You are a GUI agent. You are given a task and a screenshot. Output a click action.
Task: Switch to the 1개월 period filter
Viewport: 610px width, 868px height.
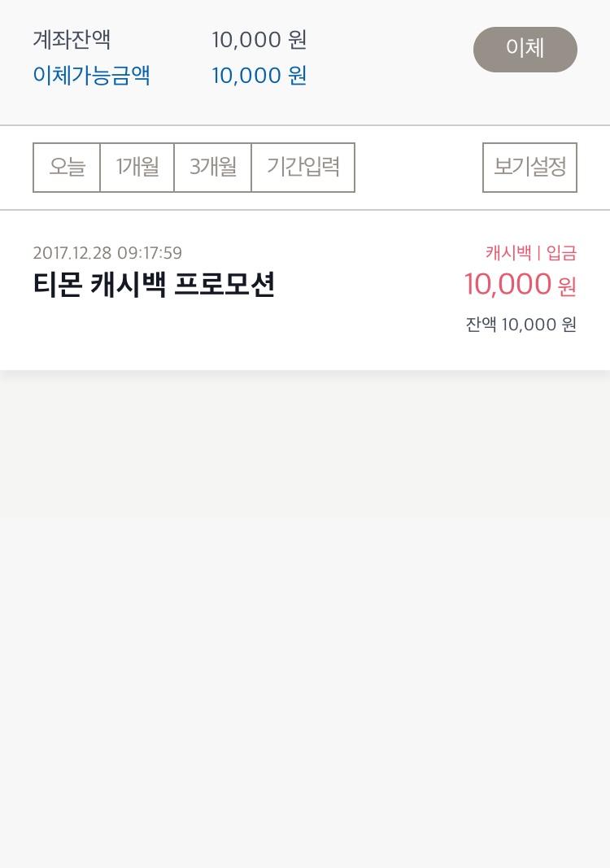coord(137,168)
